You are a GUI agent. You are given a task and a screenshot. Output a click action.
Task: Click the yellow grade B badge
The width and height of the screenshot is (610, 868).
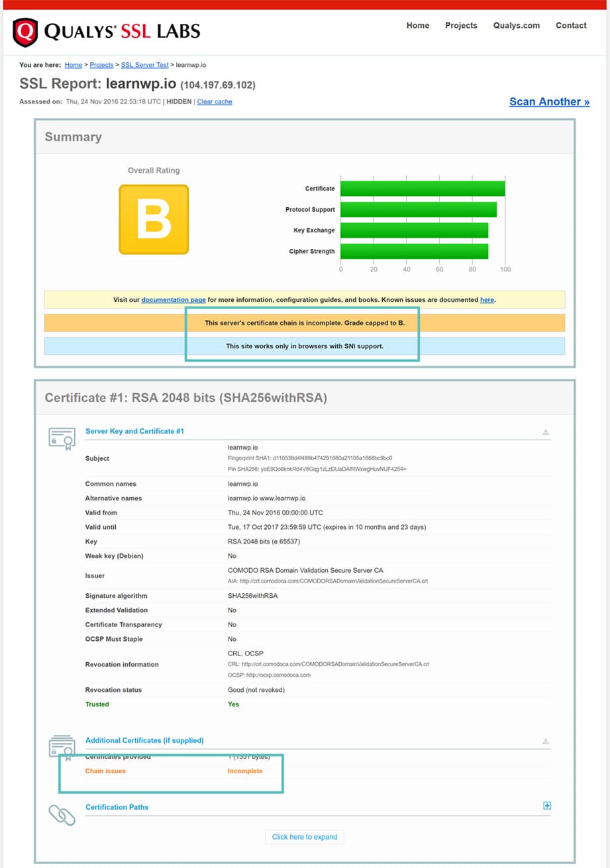click(153, 219)
